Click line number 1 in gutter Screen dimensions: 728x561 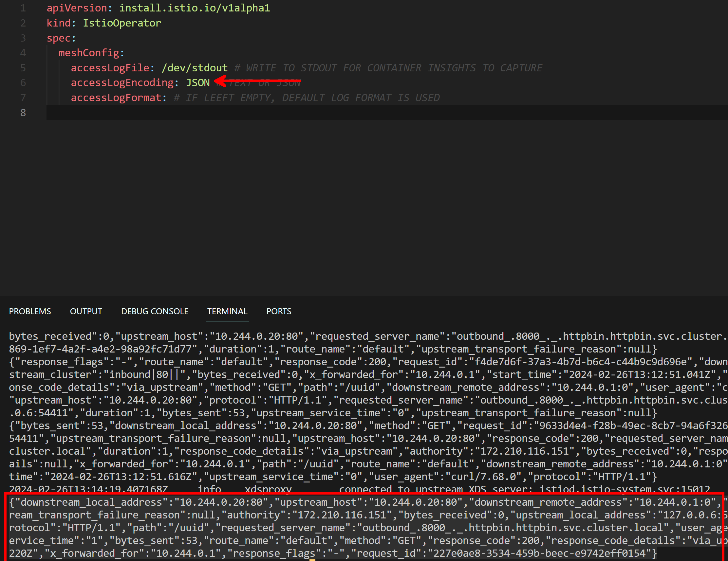[x=23, y=8]
